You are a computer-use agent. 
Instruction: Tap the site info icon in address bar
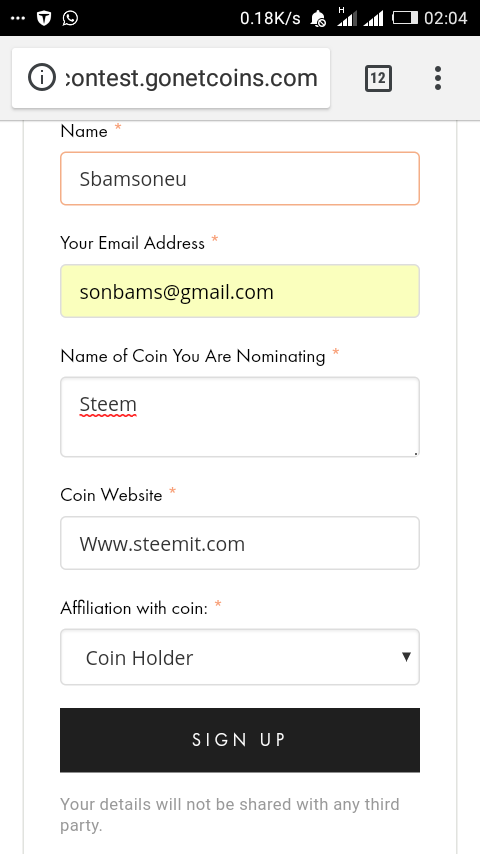click(x=42, y=78)
